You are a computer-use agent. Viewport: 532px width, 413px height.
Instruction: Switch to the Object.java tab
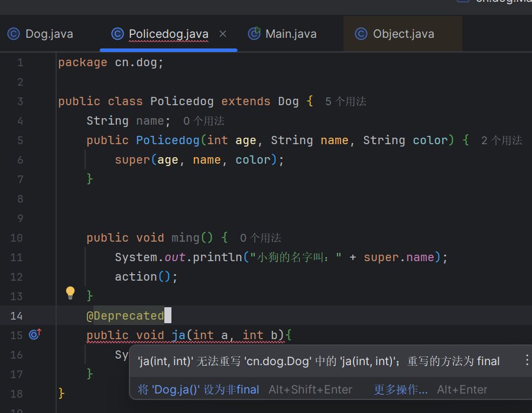[x=403, y=34]
